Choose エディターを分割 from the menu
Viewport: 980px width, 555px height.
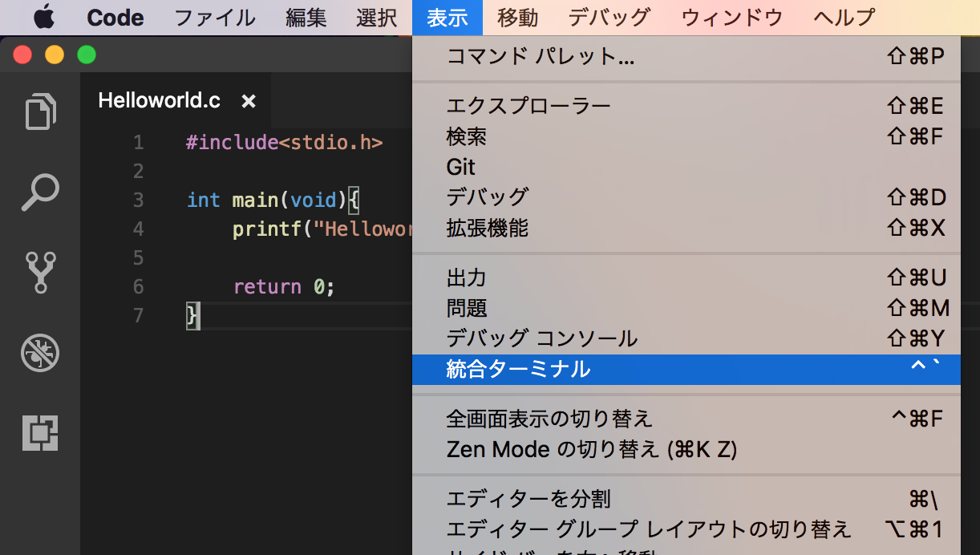(686, 499)
